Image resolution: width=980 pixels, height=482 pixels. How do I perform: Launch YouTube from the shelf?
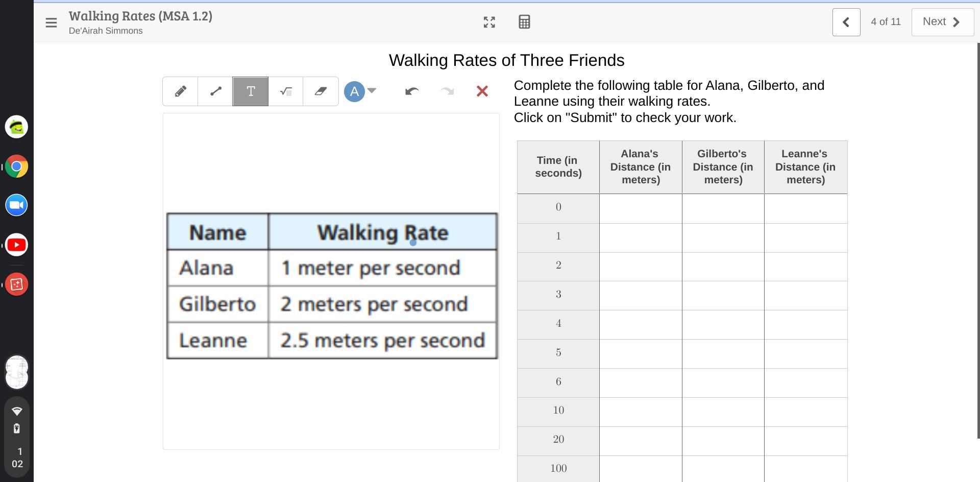16,245
